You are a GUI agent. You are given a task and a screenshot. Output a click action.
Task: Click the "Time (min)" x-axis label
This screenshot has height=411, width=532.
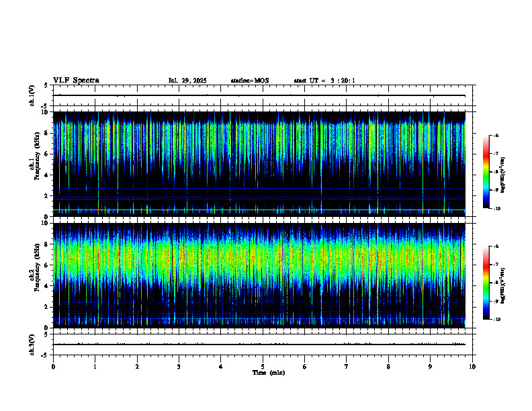(269, 373)
